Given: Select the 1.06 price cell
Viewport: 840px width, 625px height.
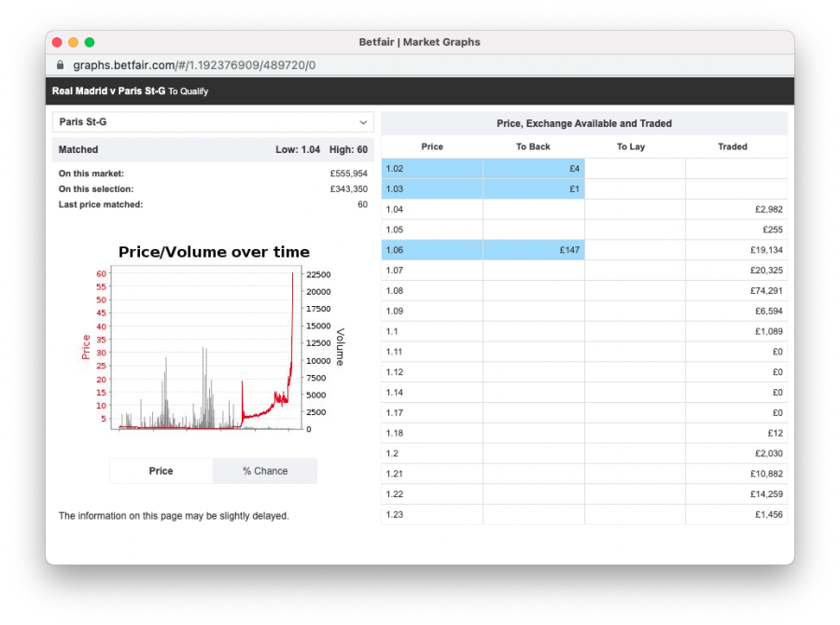Looking at the screenshot, I should 432,250.
